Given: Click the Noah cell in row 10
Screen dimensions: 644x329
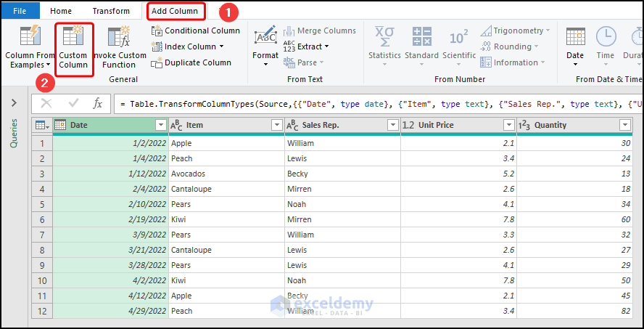Looking at the screenshot, I should (342, 280).
